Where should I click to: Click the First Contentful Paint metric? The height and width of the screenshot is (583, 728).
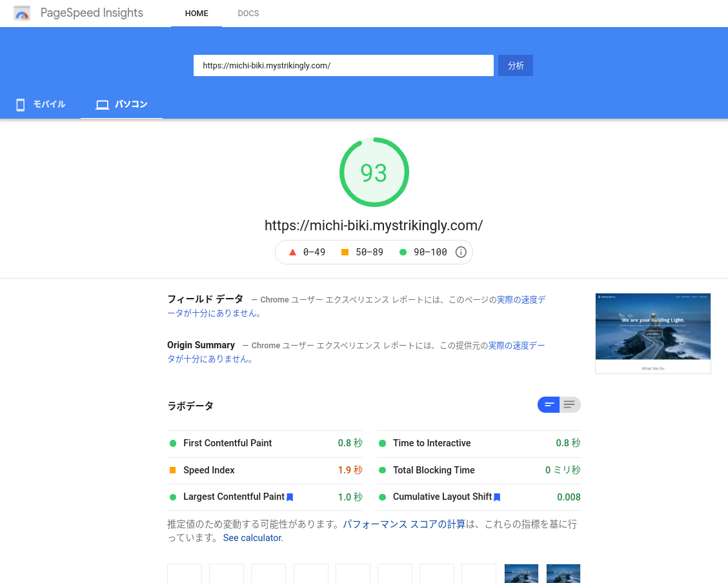pyautogui.click(x=265, y=444)
